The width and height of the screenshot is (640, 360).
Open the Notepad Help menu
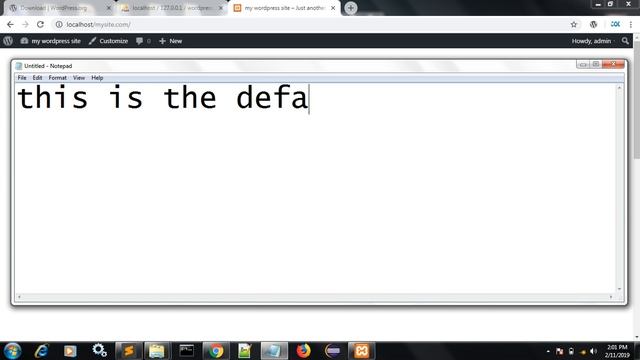97,78
